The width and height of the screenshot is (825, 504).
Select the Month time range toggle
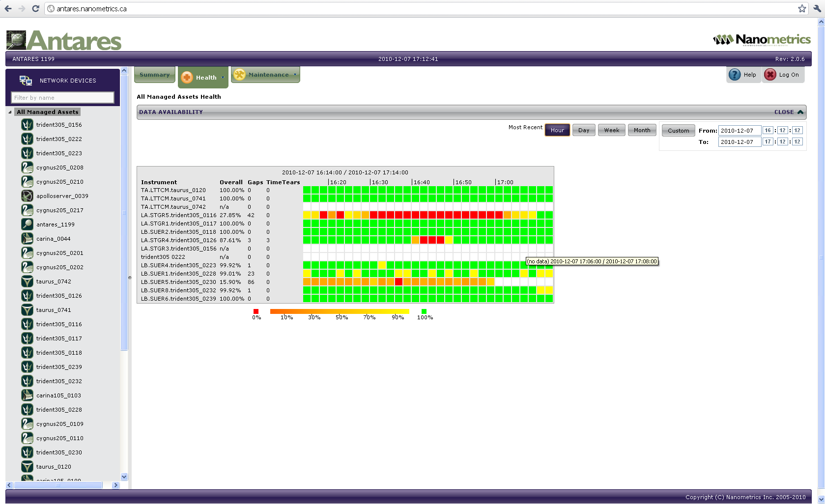coord(642,130)
